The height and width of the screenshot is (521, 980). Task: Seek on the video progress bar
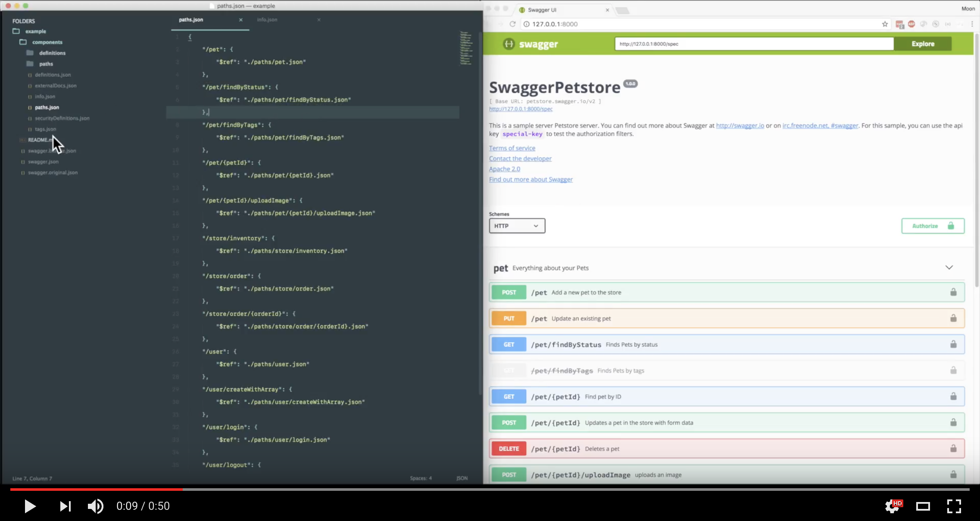[490, 490]
